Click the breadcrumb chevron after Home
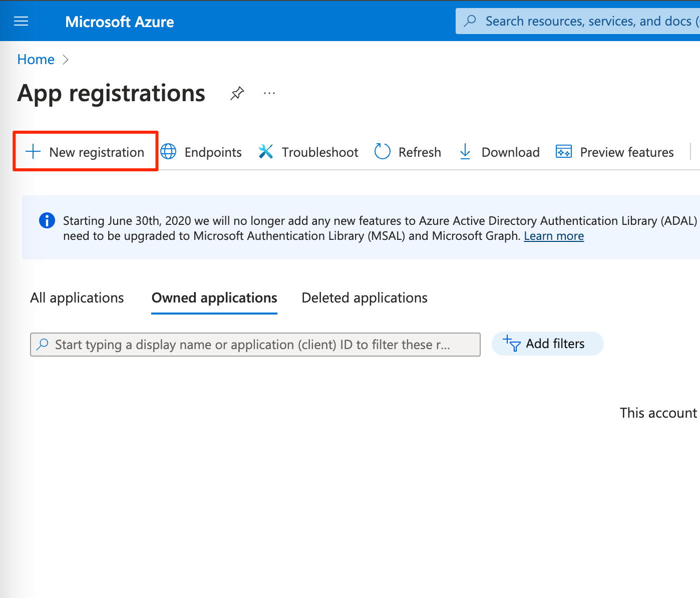700x598 pixels. tap(66, 59)
